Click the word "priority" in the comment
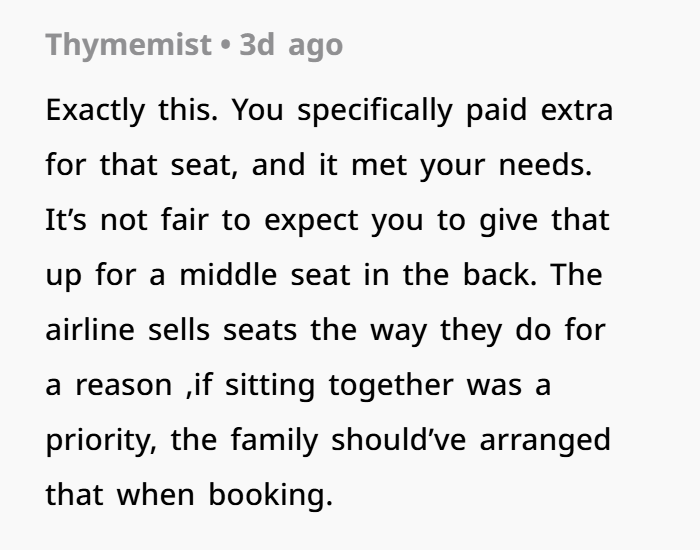The height and width of the screenshot is (550, 700). coord(98,439)
